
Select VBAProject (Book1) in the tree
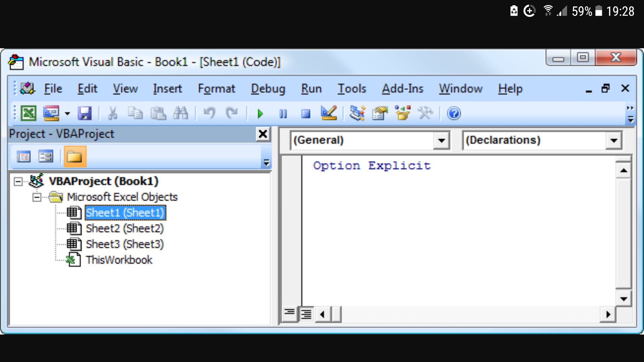(x=104, y=181)
